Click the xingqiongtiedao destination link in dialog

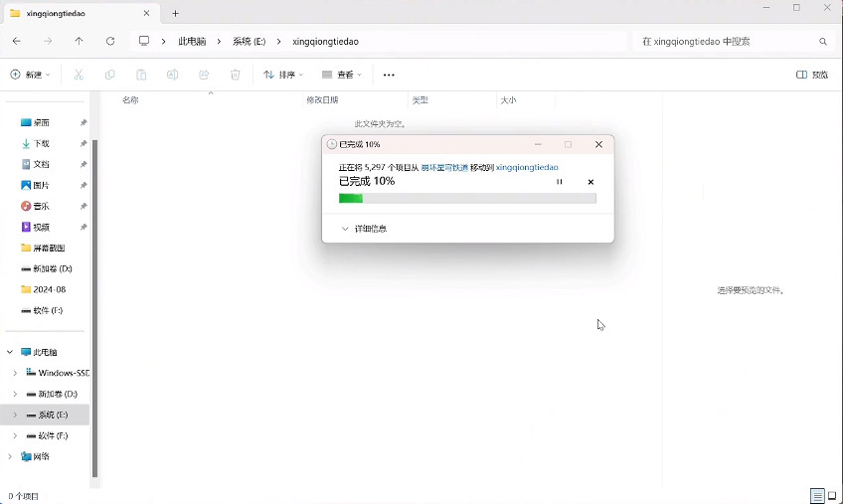[x=527, y=167]
